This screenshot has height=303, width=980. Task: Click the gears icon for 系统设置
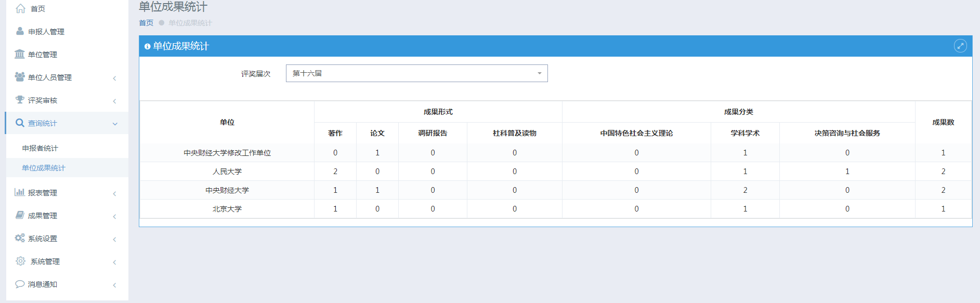20,238
